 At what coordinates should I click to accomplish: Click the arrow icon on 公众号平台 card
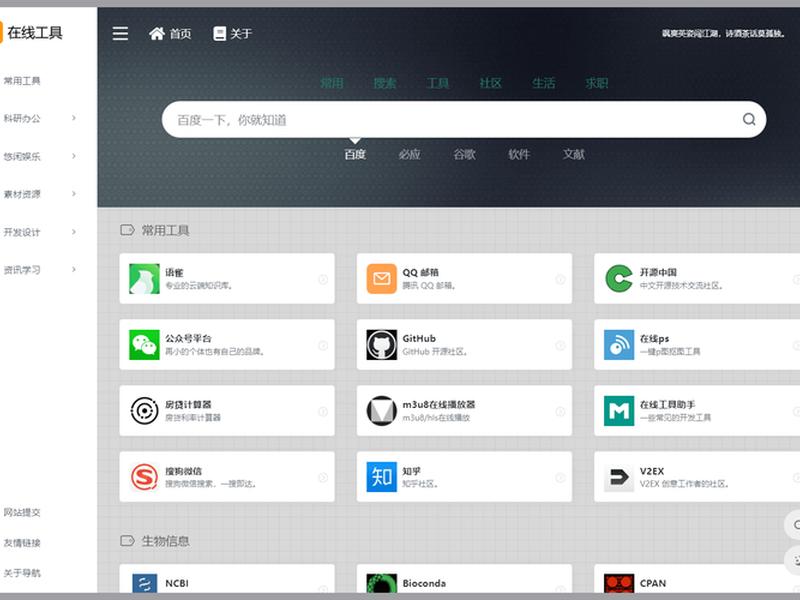pos(323,345)
